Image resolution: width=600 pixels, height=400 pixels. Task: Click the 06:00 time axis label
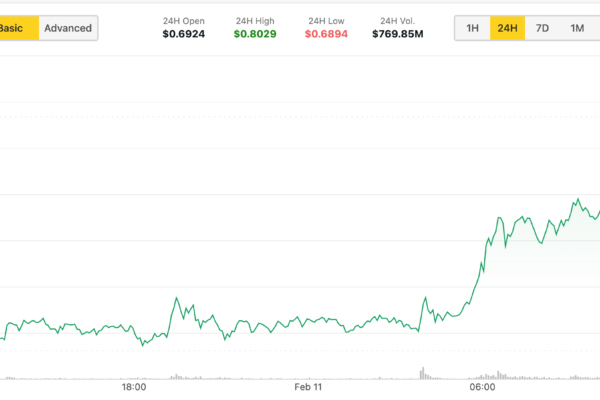click(x=482, y=387)
